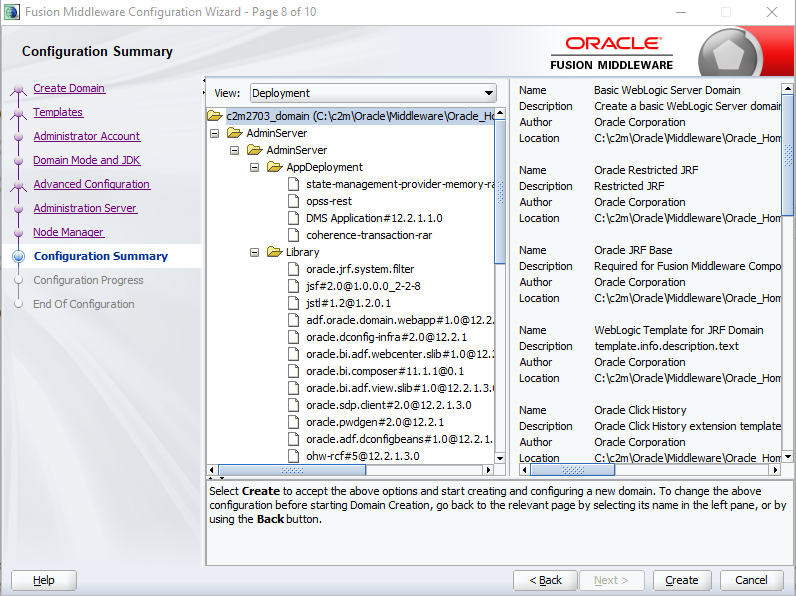Viewport: 796px width, 596px height.
Task: Select the oracle.adf.dconfigbeans library row
Action: tap(400, 439)
